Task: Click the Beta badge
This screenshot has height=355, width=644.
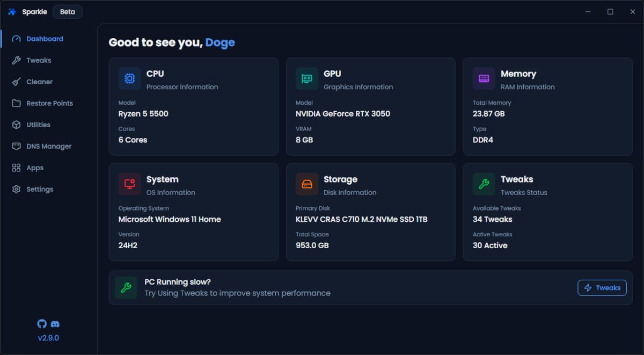Action: coord(68,12)
